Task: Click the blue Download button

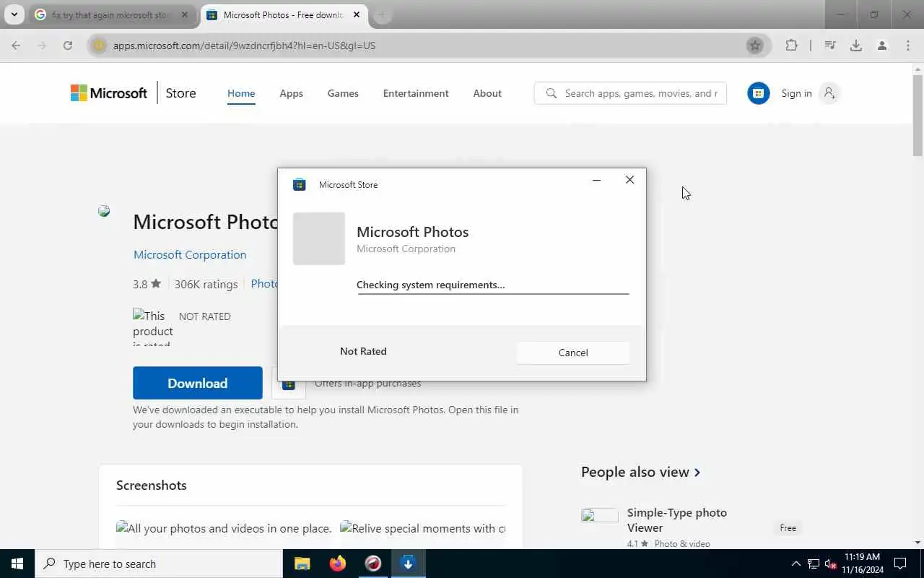Action: pyautogui.click(x=198, y=383)
